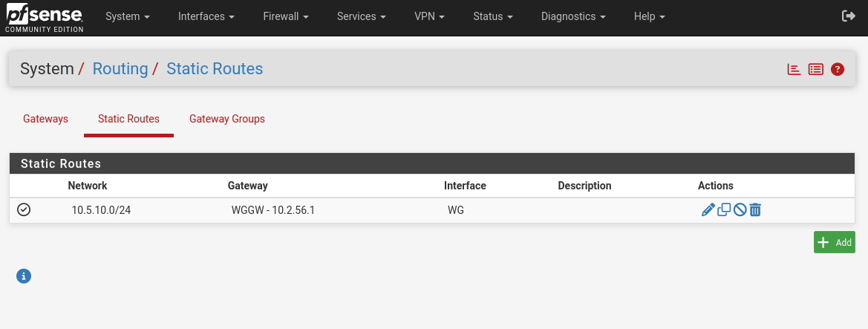Follow the Routing breadcrumb link
The image size is (868, 329).
tap(120, 68)
